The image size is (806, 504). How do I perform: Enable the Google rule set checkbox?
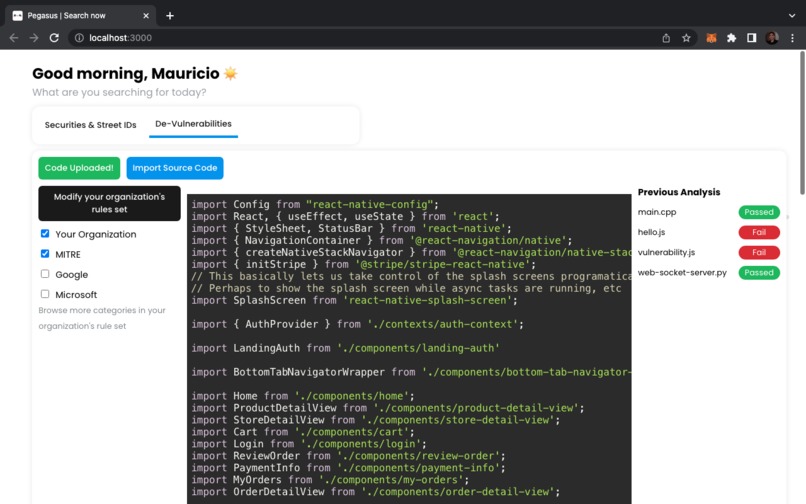tap(45, 274)
